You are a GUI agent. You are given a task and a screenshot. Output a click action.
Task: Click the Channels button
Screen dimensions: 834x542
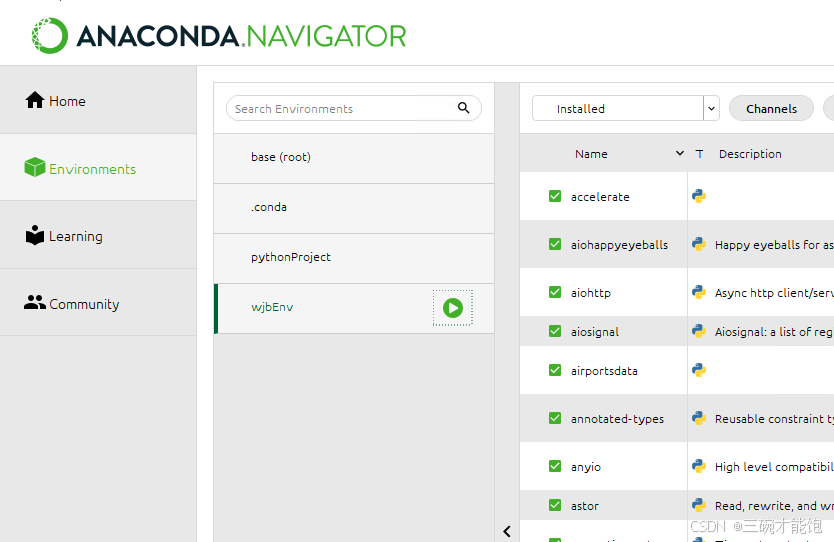pyautogui.click(x=771, y=109)
